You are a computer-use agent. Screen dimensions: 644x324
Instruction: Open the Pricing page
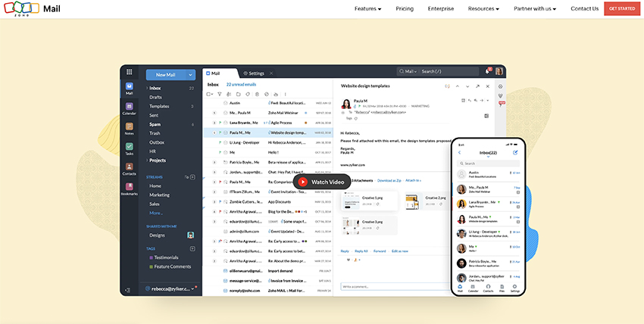point(405,8)
